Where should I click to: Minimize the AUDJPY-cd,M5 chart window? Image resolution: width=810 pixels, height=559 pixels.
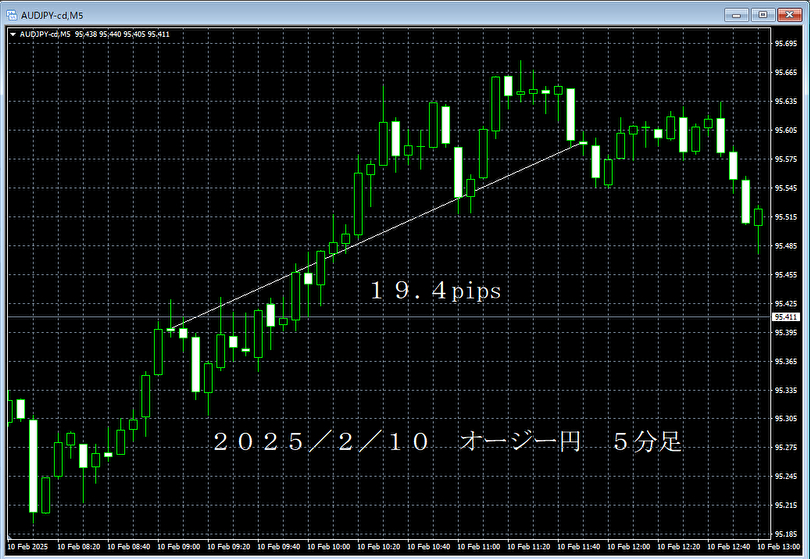point(739,14)
